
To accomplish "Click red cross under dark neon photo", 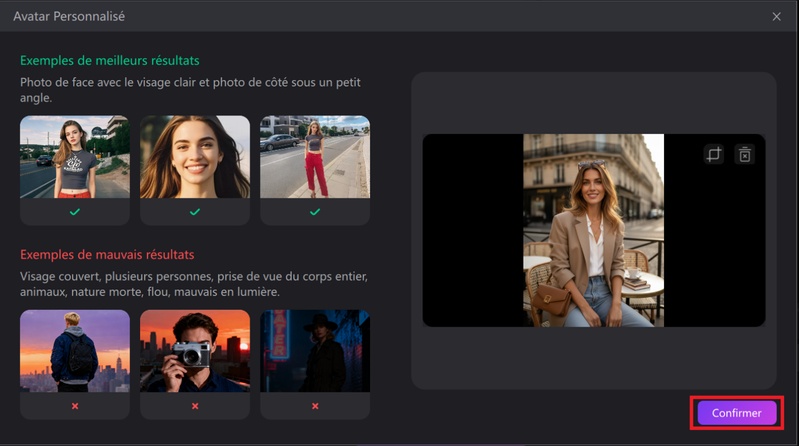I will (x=315, y=406).
